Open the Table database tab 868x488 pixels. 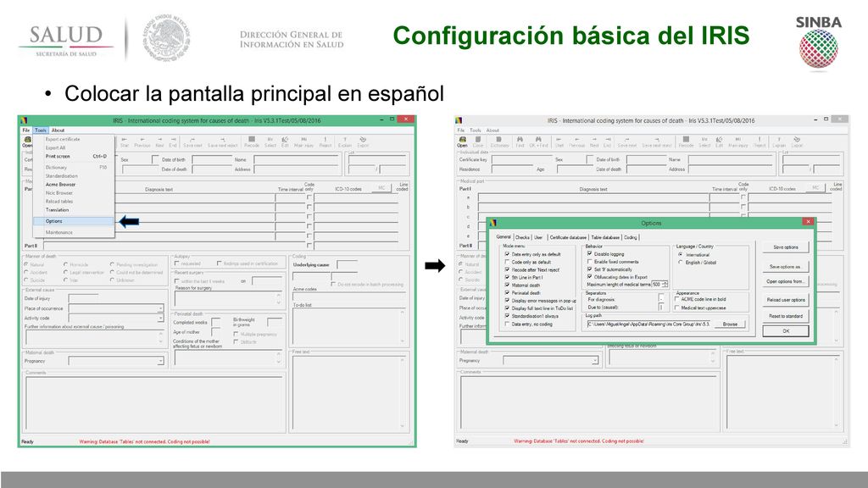tap(605, 237)
